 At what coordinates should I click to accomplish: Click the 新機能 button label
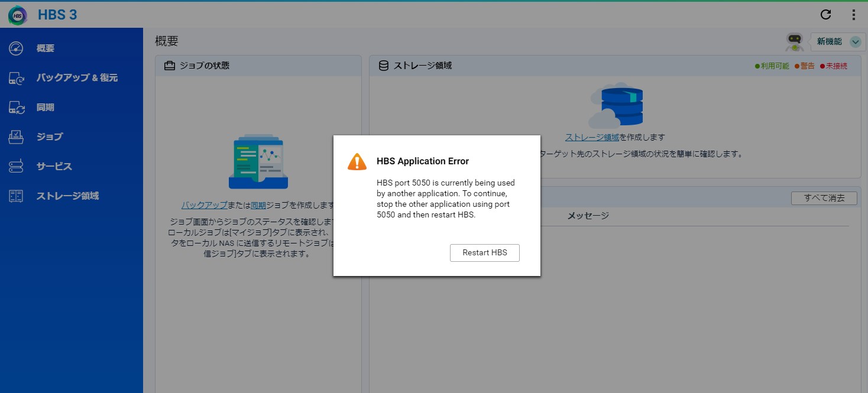829,42
